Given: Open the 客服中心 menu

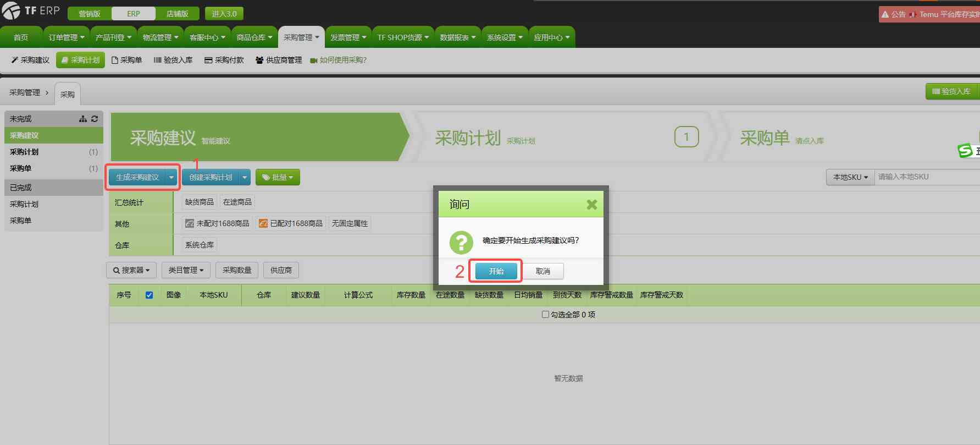Looking at the screenshot, I should coord(207,37).
